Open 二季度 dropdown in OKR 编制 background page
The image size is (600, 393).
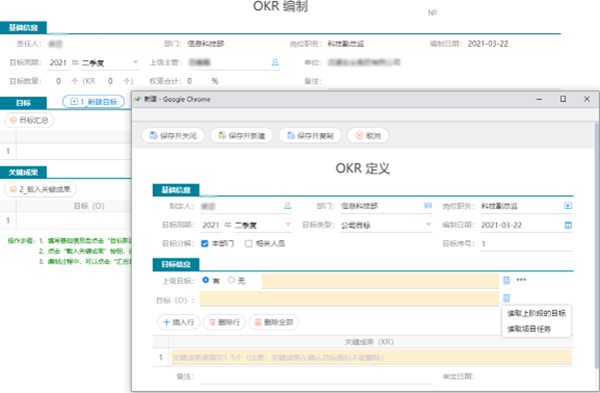[110, 63]
